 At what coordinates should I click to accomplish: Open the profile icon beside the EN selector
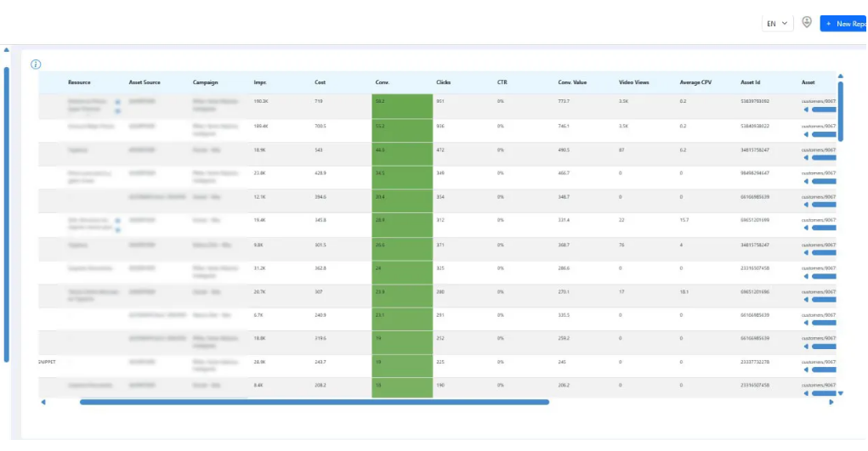point(807,22)
